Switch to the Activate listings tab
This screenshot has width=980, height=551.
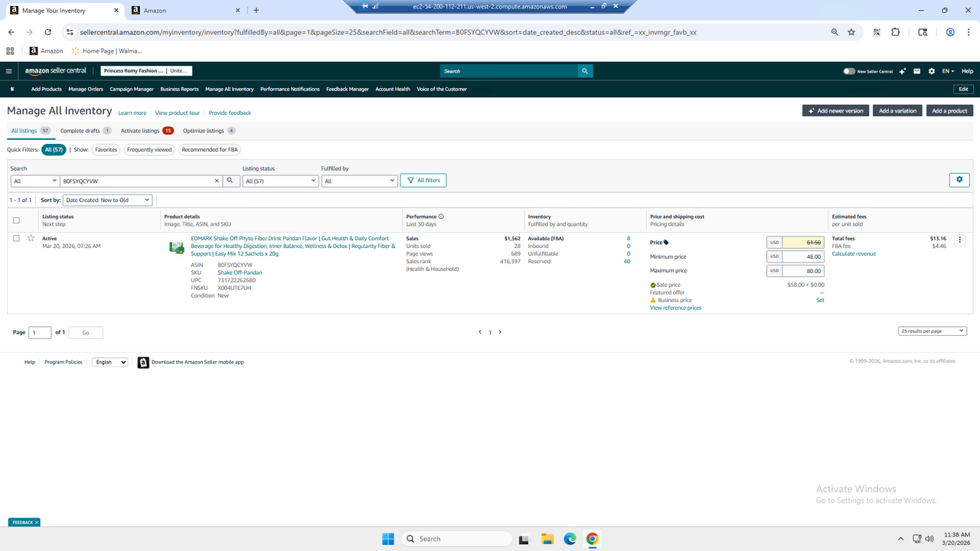pyautogui.click(x=147, y=131)
